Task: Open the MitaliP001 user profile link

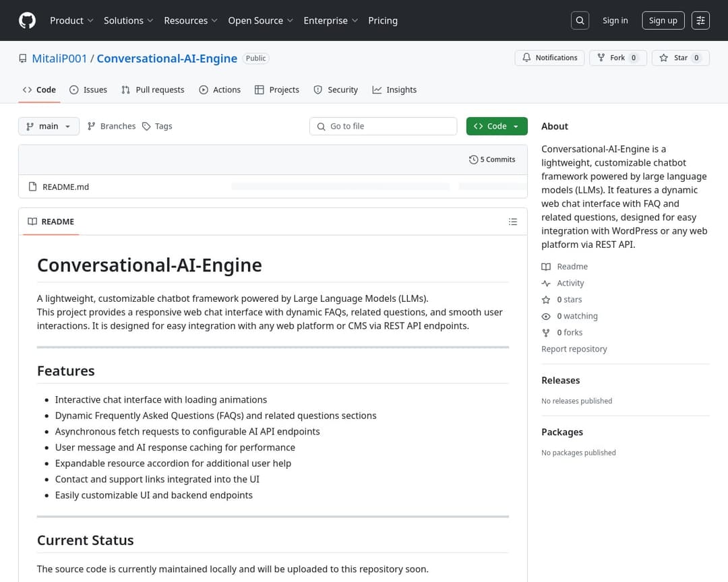Action: point(59,59)
